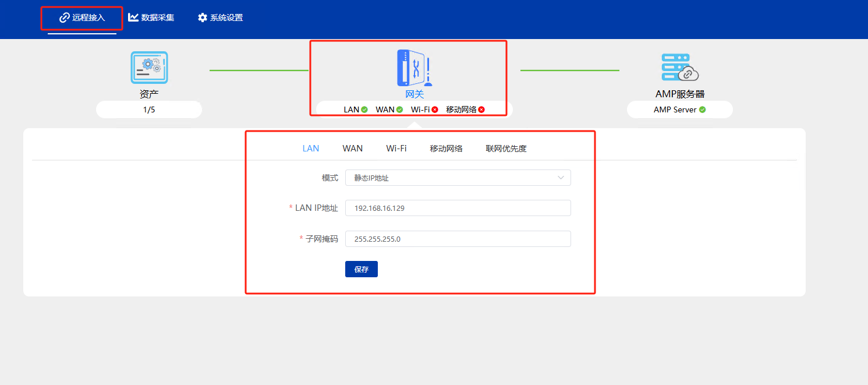This screenshot has height=385, width=868.
Task: Click the chart icon beside 数据采集
Action: 133,17
